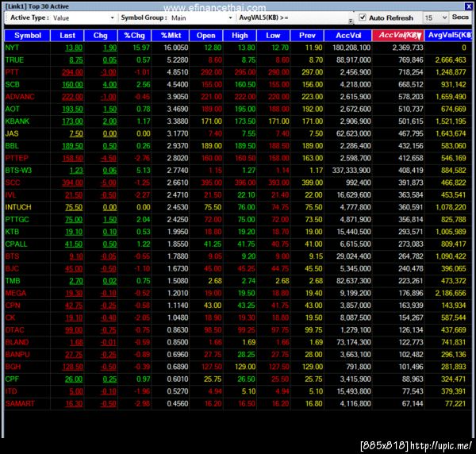Viewport: 476px width, 454px height.
Task: Select the BLAND symbol
Action: point(17,342)
